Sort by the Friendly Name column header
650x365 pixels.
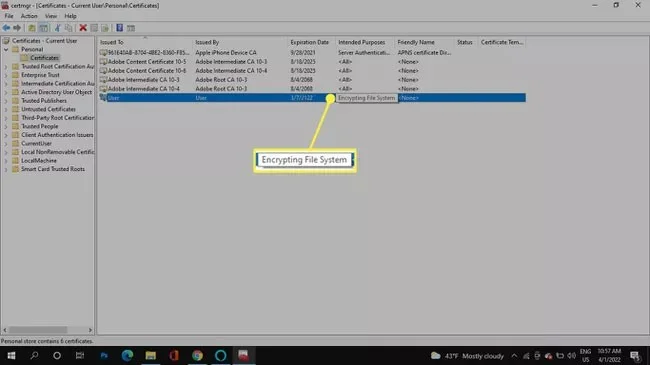click(424, 42)
